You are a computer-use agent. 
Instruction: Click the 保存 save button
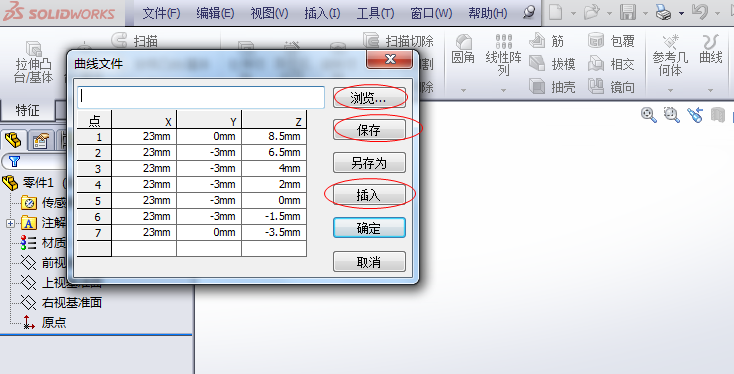pyautogui.click(x=369, y=130)
